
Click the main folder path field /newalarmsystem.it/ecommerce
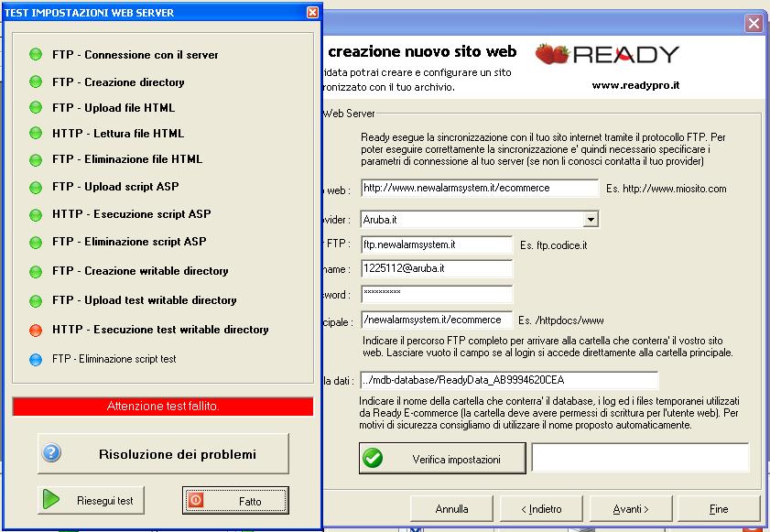pyautogui.click(x=437, y=320)
